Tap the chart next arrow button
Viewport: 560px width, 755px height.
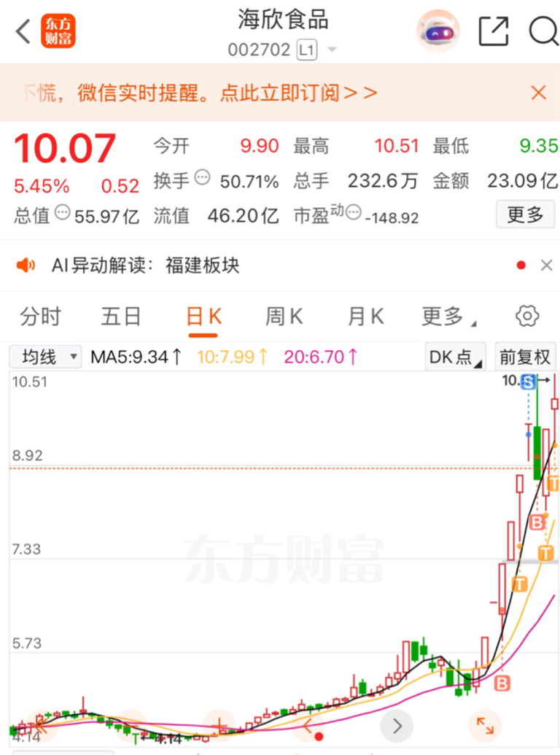click(397, 726)
